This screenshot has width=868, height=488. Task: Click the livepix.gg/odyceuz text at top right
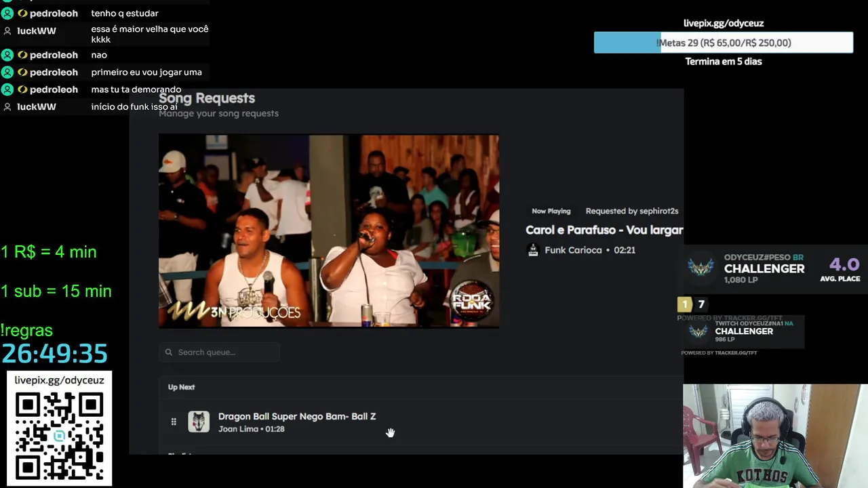724,23
